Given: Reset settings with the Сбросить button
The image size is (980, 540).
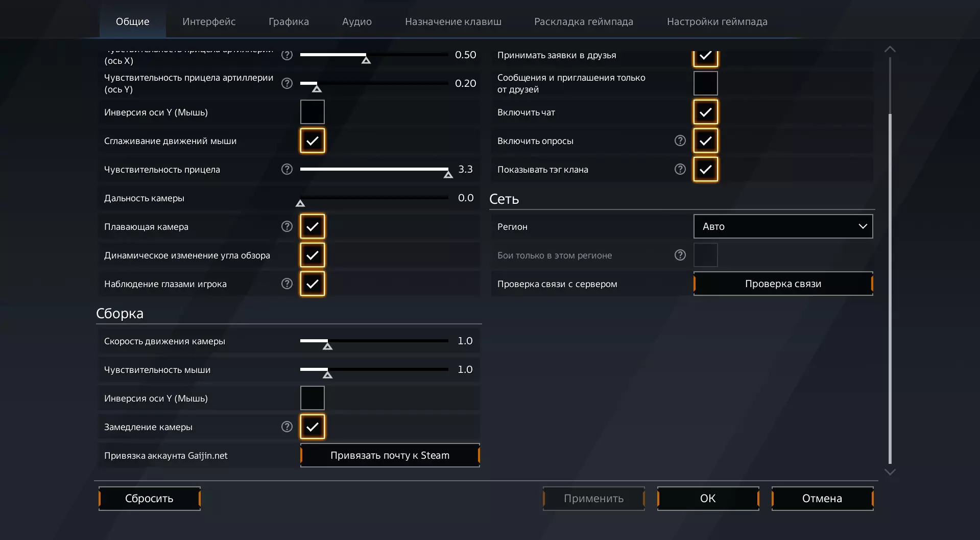Looking at the screenshot, I should pos(150,498).
